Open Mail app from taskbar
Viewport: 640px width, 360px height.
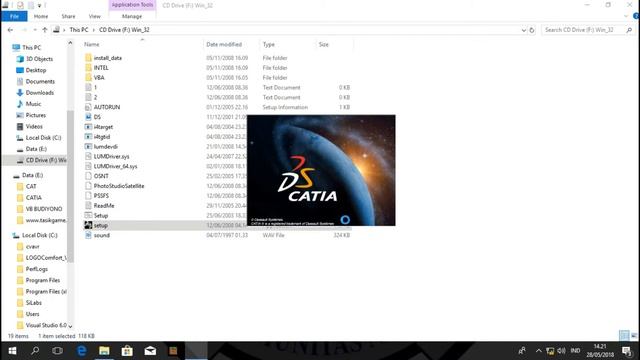pyautogui.click(x=150, y=351)
